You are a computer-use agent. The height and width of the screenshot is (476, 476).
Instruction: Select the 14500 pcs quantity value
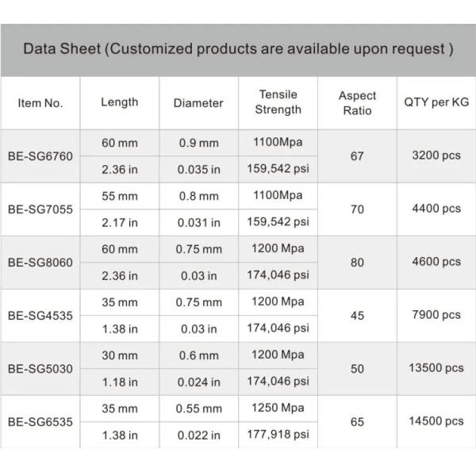pos(436,421)
